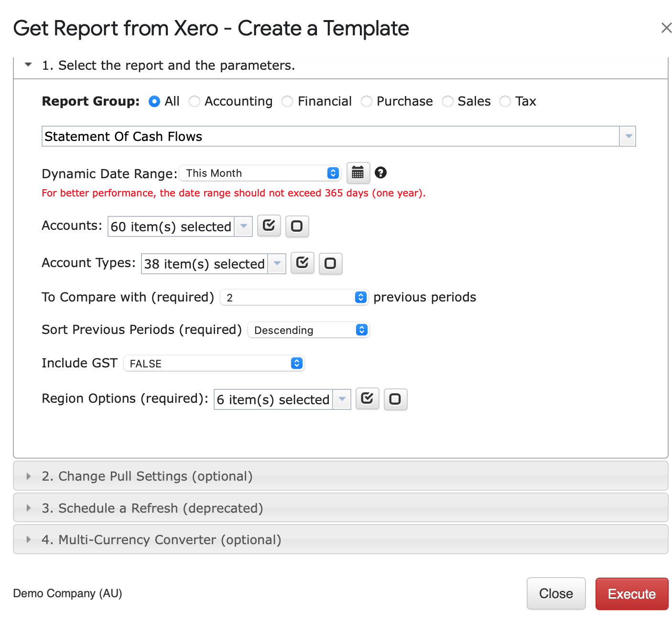Dismiss the dialog using the X icon

click(666, 28)
